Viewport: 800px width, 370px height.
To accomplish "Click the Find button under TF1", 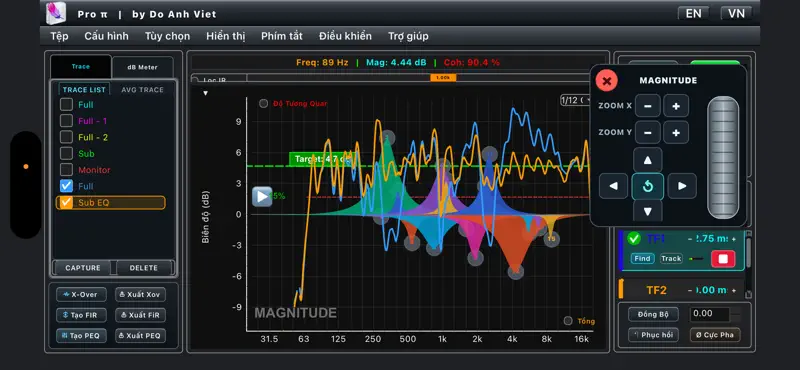I will click(x=642, y=259).
